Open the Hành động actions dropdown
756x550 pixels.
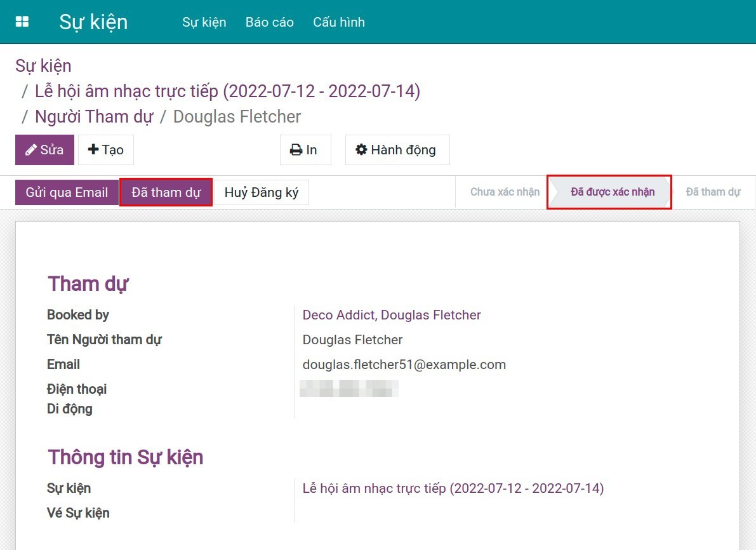pyautogui.click(x=397, y=150)
